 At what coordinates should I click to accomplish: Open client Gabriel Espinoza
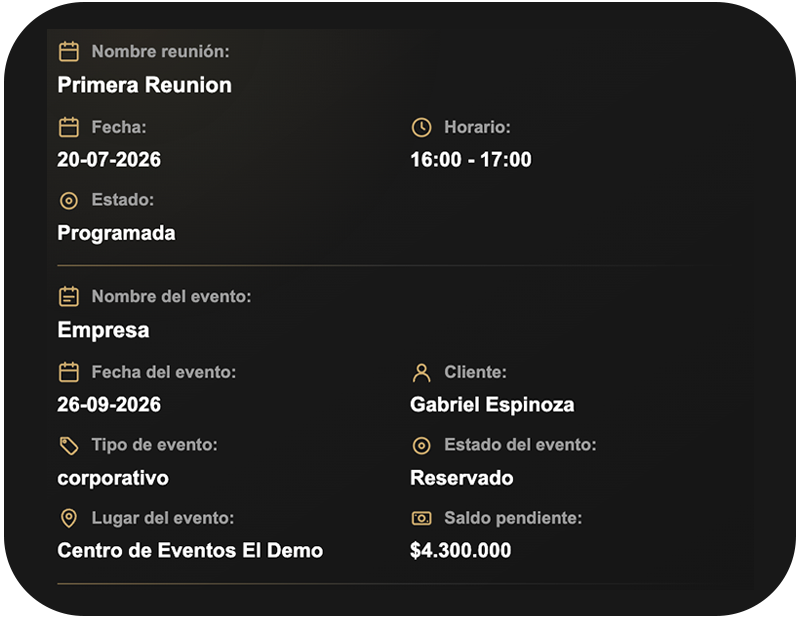(492, 405)
